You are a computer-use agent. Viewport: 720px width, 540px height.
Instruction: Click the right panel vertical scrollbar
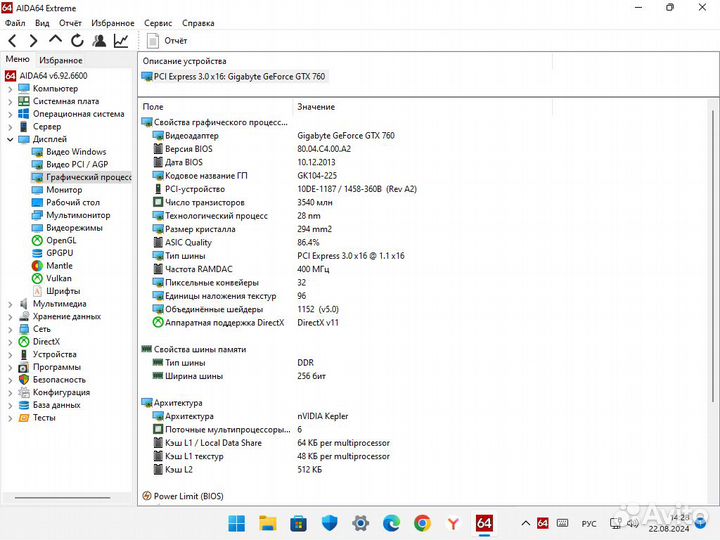point(713,257)
